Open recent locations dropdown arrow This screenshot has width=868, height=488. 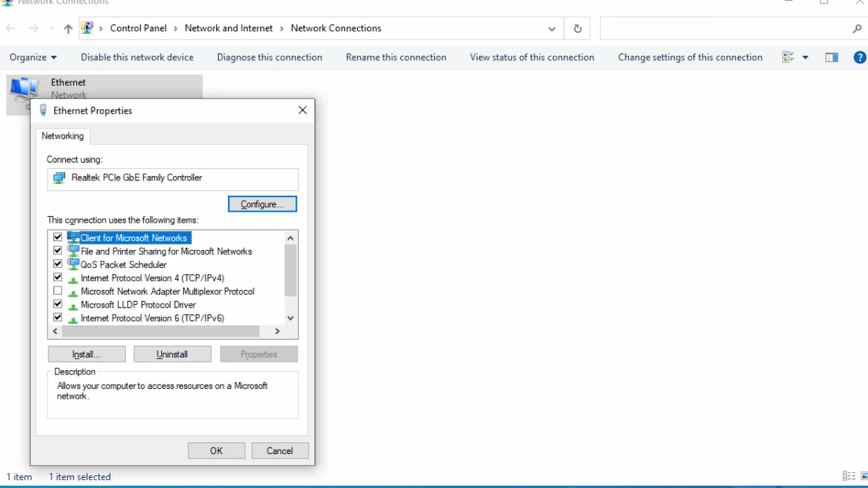[x=52, y=28]
